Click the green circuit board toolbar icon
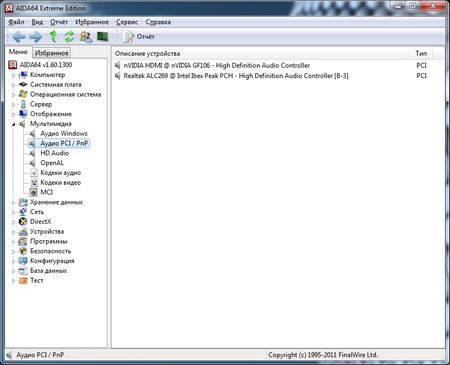The width and height of the screenshot is (450, 365). coord(102,36)
